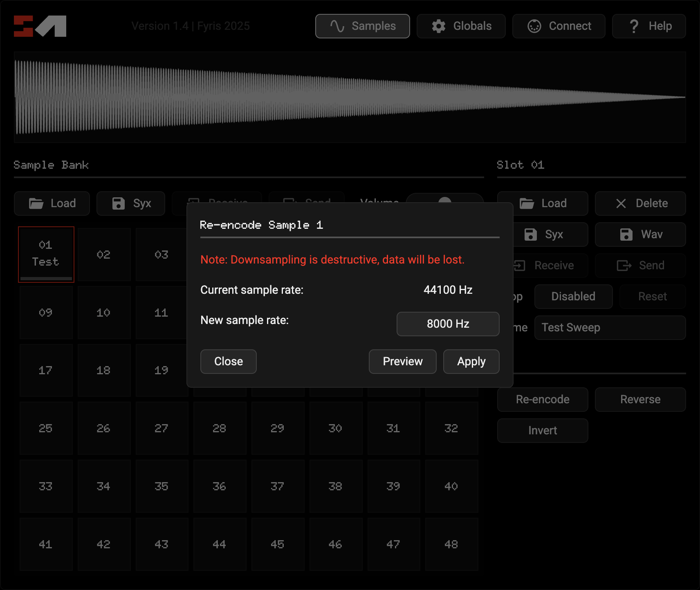Invert the current sample
Viewport: 700px width, 590px height.
(543, 431)
